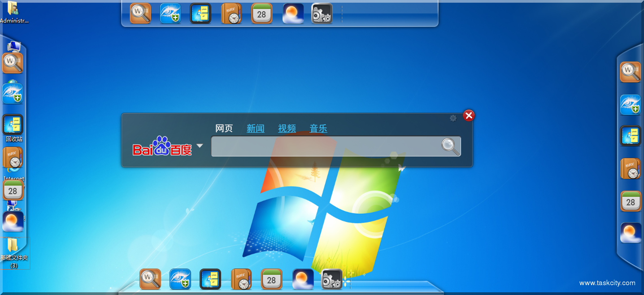Select the sticky notes icon in right dock
Screen dimensions: 644x295
point(631,136)
